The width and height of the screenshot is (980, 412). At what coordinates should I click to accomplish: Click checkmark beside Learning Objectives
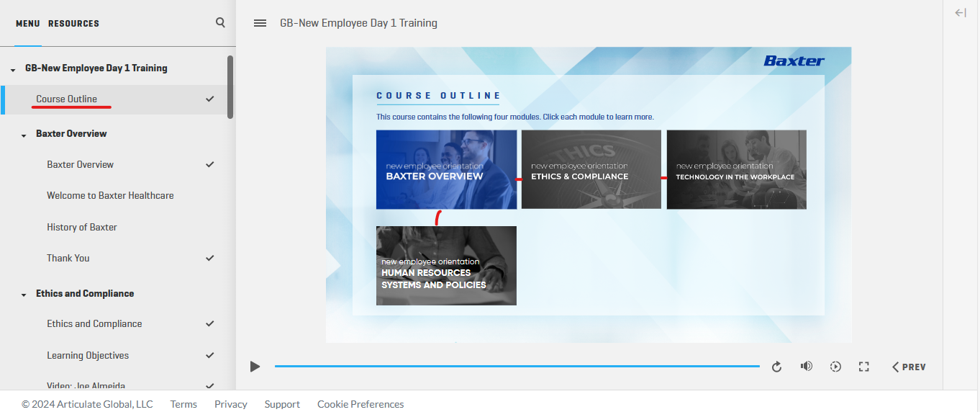209,355
